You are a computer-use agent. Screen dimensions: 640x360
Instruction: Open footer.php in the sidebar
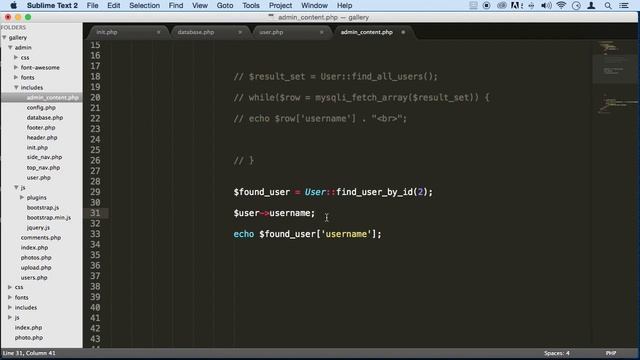click(41, 127)
